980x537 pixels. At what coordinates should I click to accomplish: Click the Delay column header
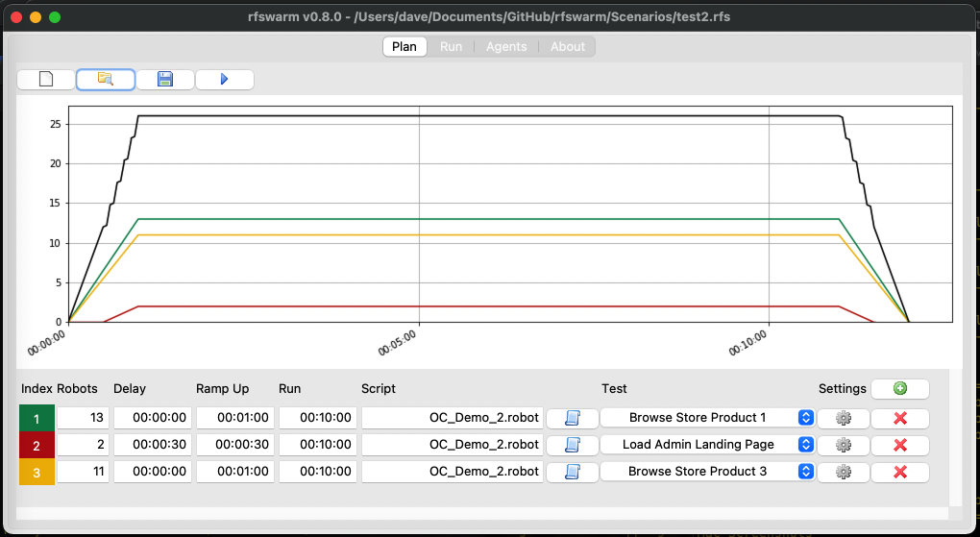(130, 389)
